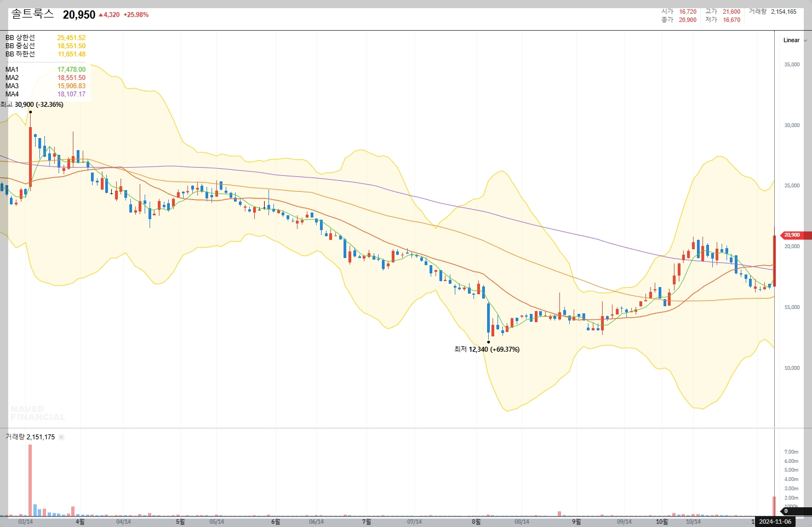Select the BB 상한선 legend entry
Screen dimensions: 812x527
click(x=45, y=38)
